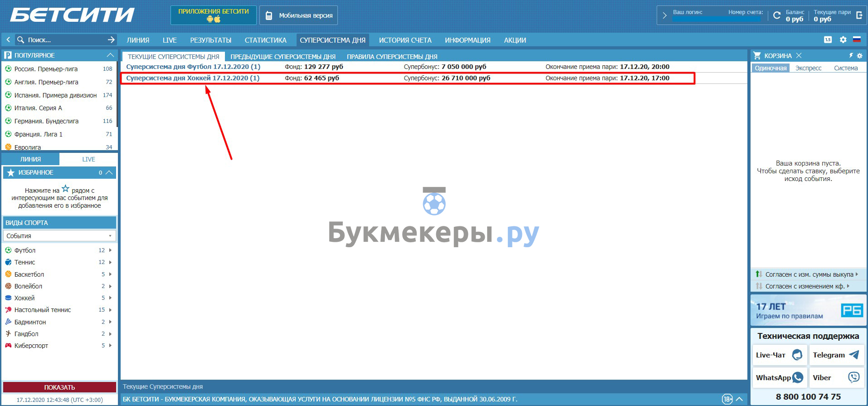868x406 pixels.
Task: Click the logout icon beside current bets
Action: (x=859, y=15)
